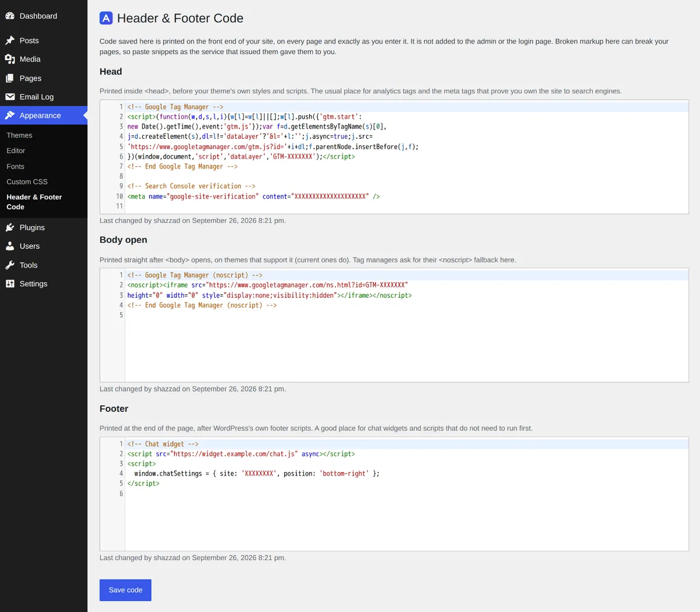Click the Email Log envelope icon

10,97
